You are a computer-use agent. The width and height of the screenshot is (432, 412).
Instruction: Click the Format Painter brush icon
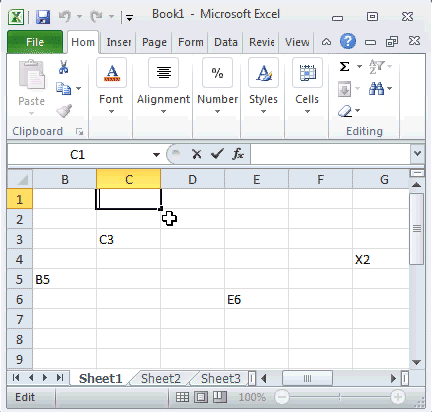point(64,111)
